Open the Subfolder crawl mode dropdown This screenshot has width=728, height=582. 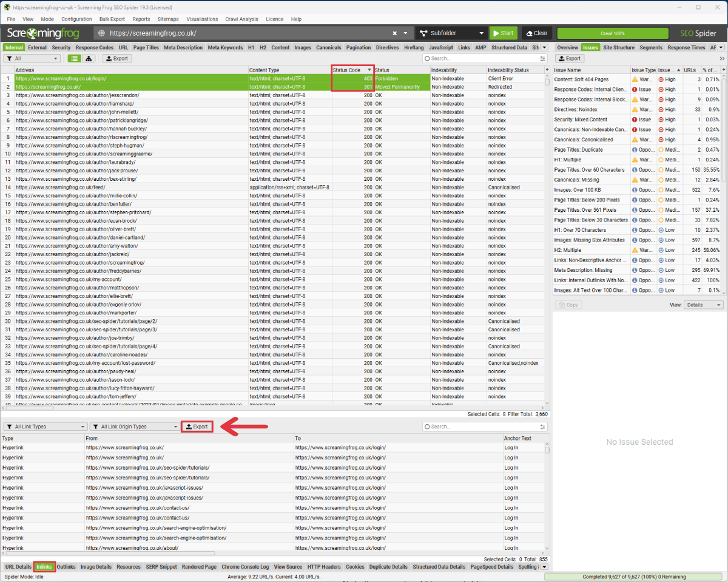click(x=452, y=33)
